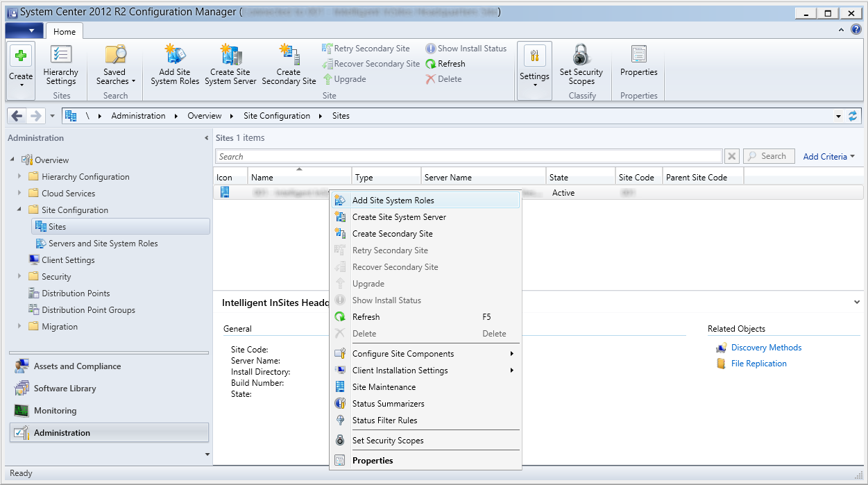Click Refresh in the ribbon

pos(445,64)
